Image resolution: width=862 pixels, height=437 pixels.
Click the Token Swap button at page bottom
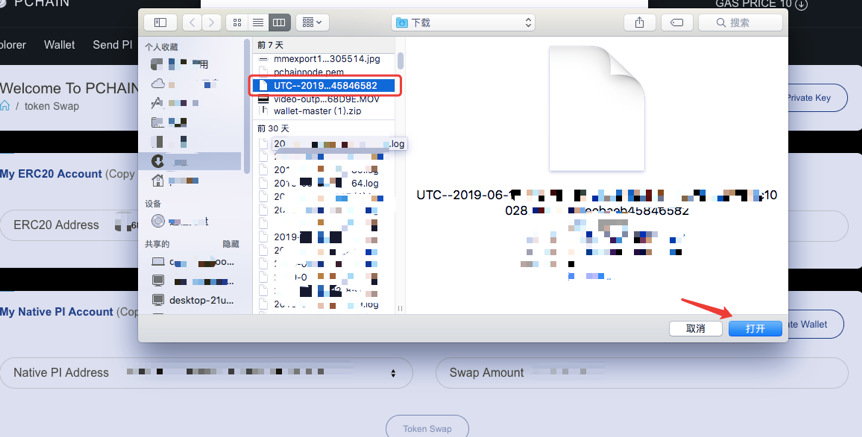[x=427, y=428]
